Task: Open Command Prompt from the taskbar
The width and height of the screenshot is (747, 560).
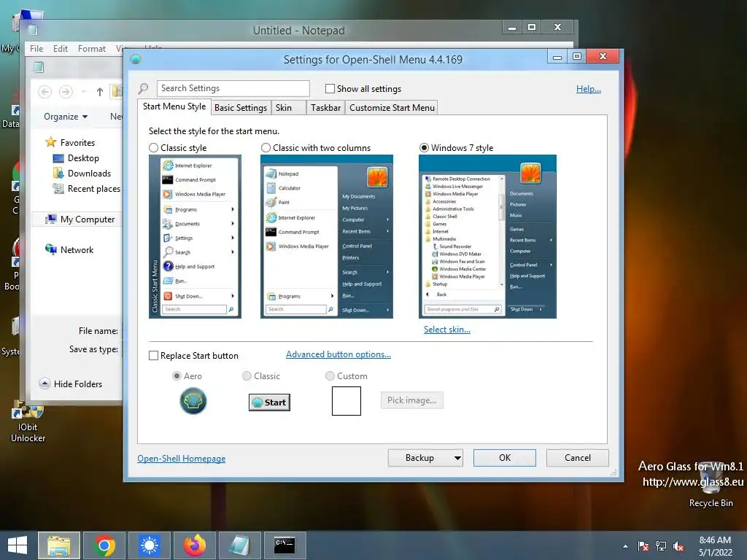Action: [x=285, y=545]
